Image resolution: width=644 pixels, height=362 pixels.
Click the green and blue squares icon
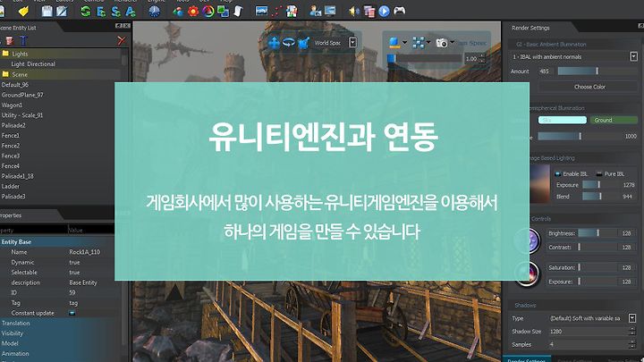pos(223,12)
